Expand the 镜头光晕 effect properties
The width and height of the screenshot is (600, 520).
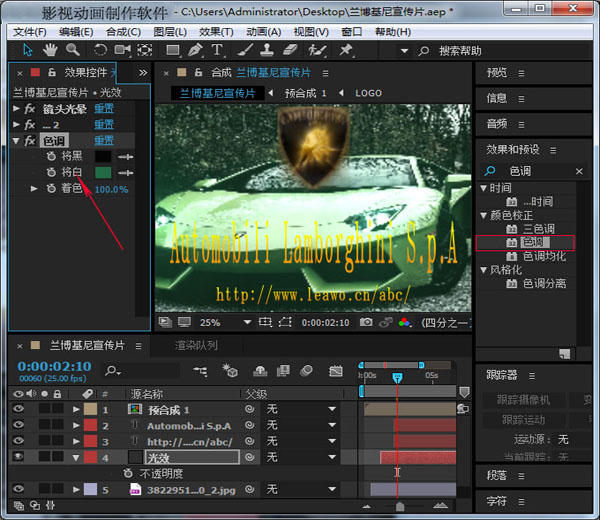click(x=16, y=109)
